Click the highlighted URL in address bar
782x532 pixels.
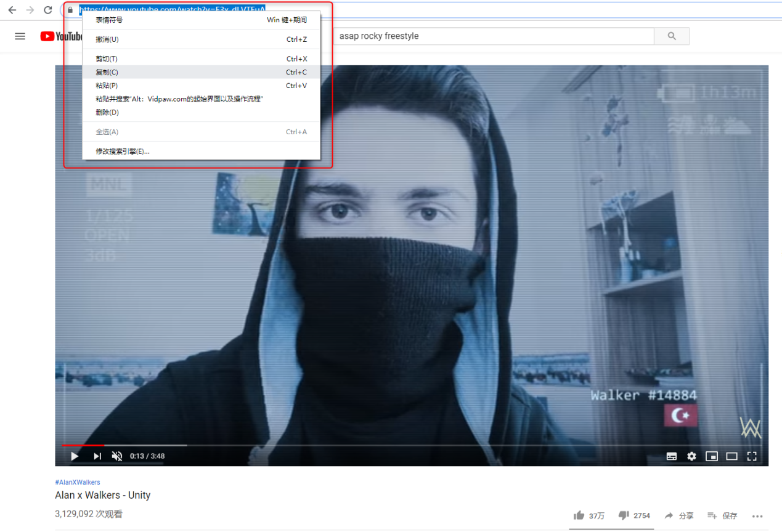[172, 10]
